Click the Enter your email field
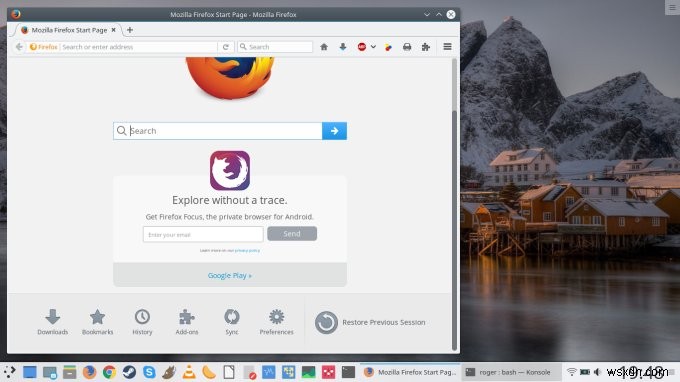Screen dimensions: 680x382 tap(203, 235)
